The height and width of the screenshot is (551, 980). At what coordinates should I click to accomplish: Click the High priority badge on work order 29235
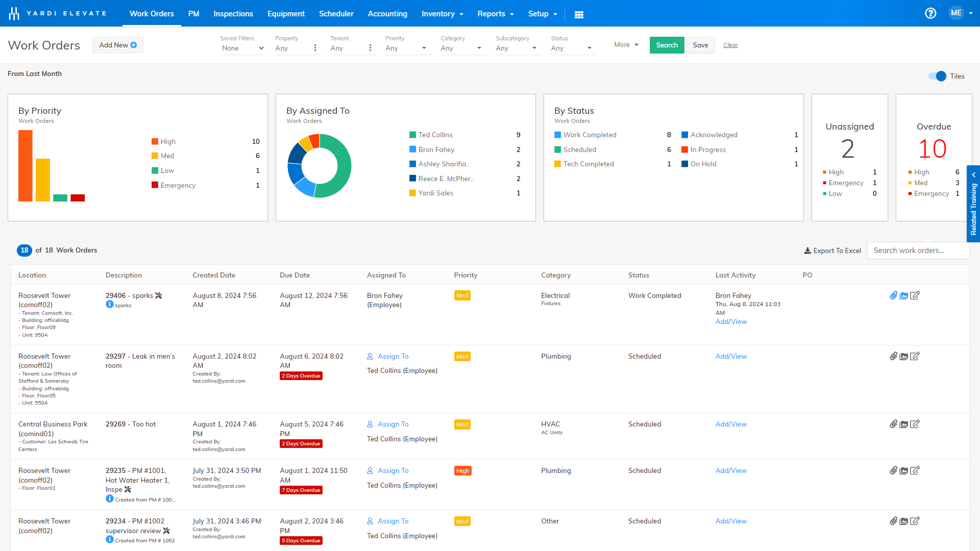(x=462, y=470)
